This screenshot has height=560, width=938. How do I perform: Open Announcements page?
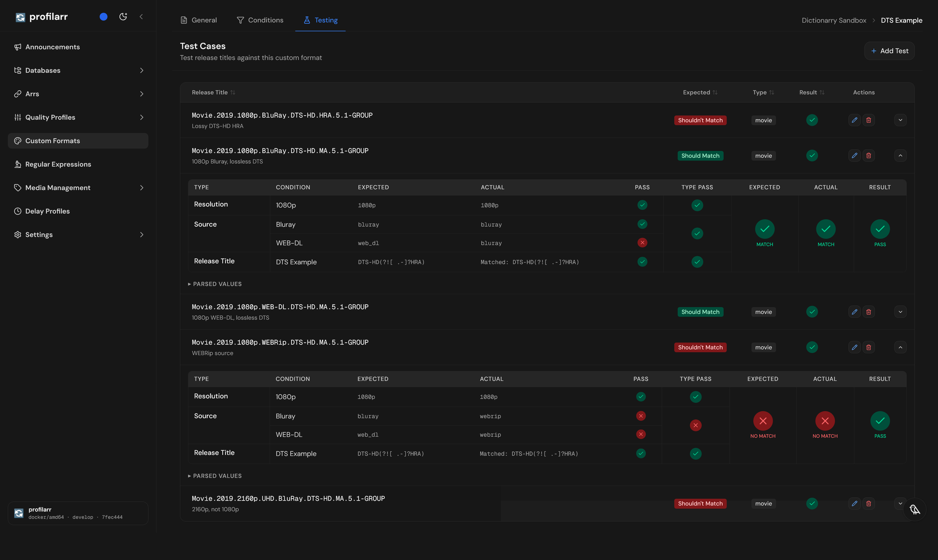pos(78,47)
